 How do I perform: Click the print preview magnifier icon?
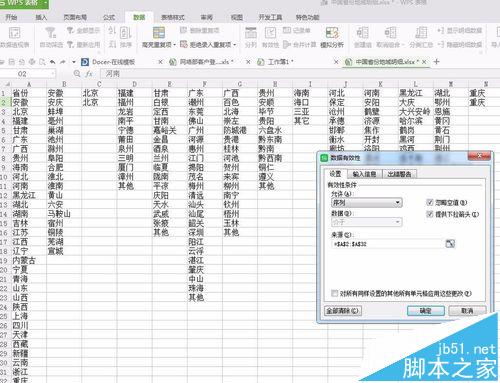tap(42, 62)
